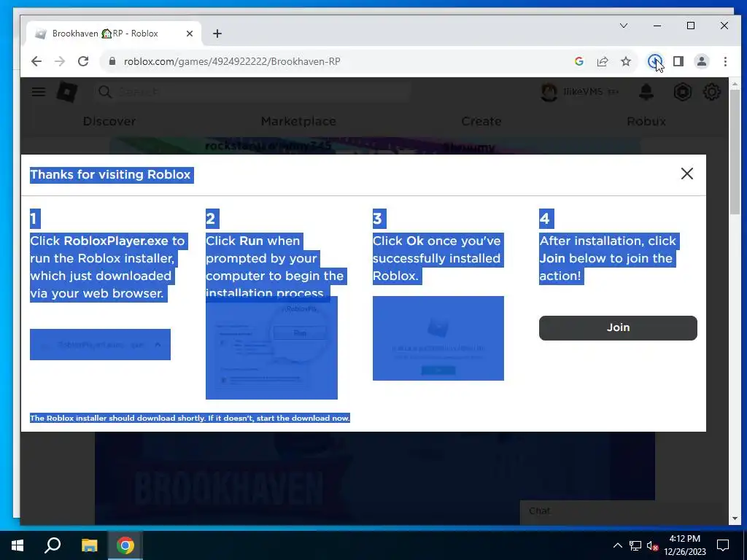The image size is (747, 560).
Task: Click the address bar URL
Action: click(x=232, y=61)
